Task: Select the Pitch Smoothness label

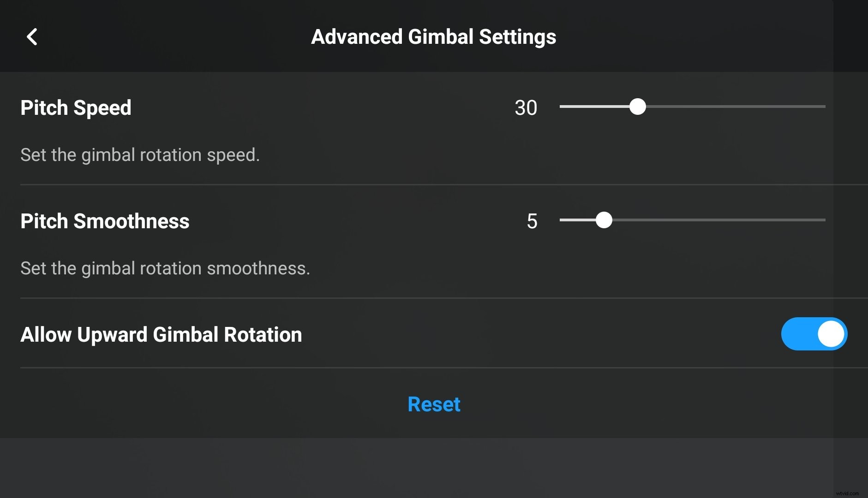Action: coord(105,221)
